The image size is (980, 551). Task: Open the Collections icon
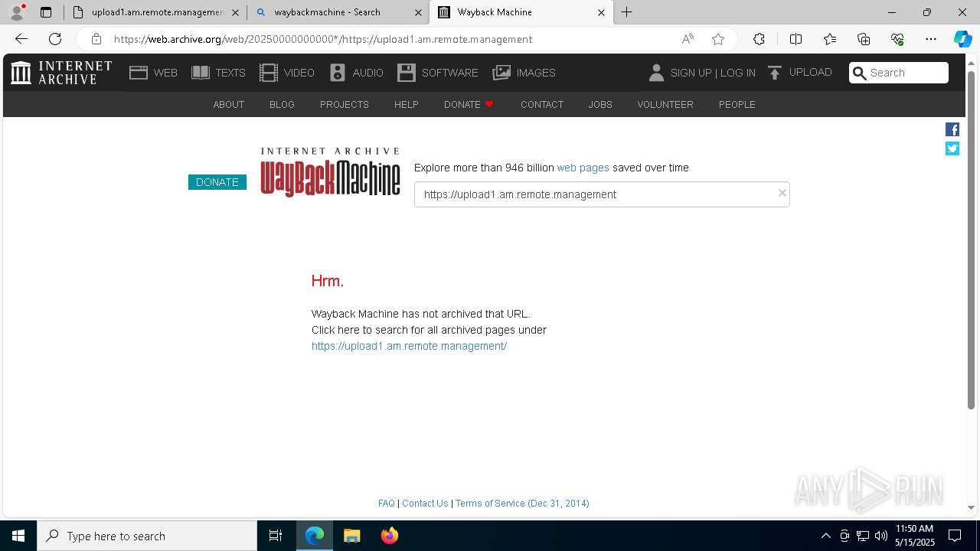[864, 39]
